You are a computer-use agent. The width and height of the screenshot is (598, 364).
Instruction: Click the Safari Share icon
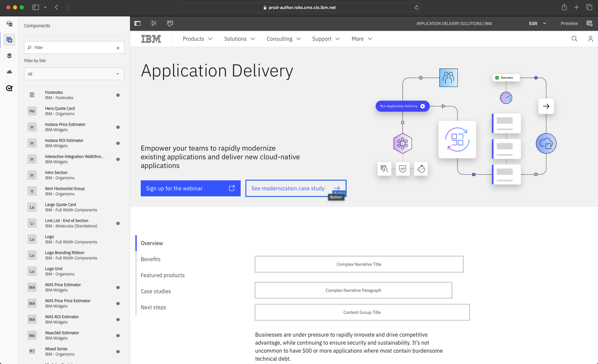click(564, 7)
